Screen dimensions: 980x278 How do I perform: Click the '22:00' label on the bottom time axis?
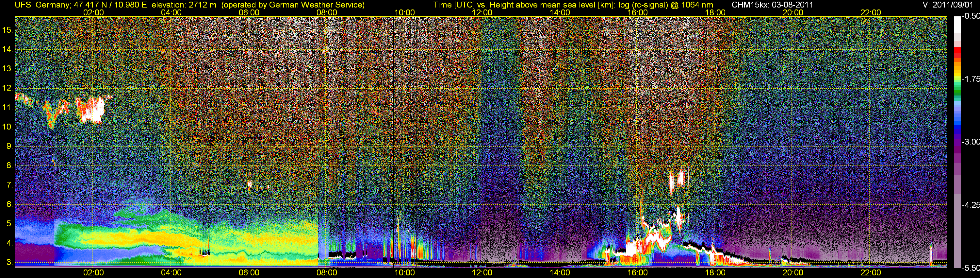[x=871, y=273]
